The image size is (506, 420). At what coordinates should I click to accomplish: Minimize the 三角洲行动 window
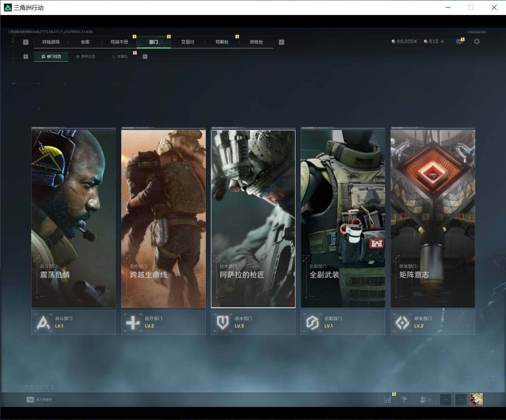[x=448, y=8]
